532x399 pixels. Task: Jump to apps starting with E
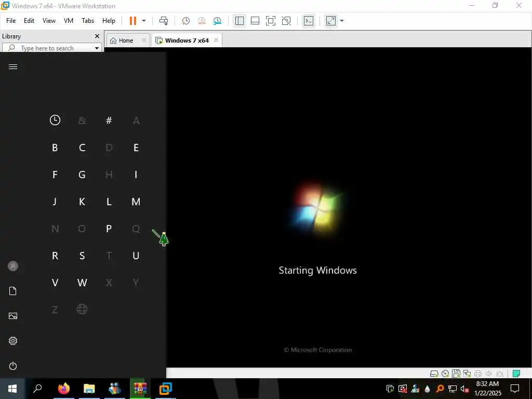click(x=136, y=148)
